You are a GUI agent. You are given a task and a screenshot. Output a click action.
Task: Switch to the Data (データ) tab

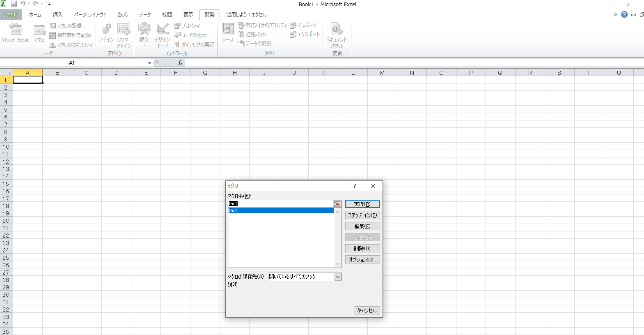pos(145,15)
